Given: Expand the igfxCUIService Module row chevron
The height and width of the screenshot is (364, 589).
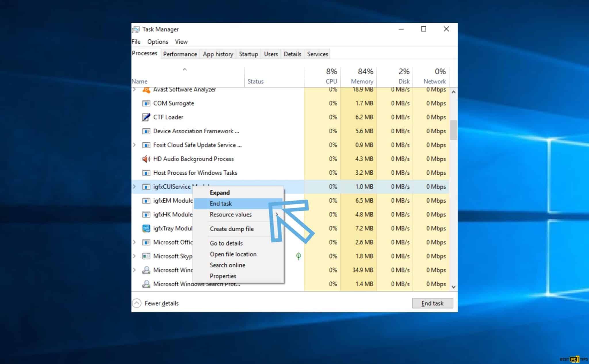Looking at the screenshot, I should point(134,186).
